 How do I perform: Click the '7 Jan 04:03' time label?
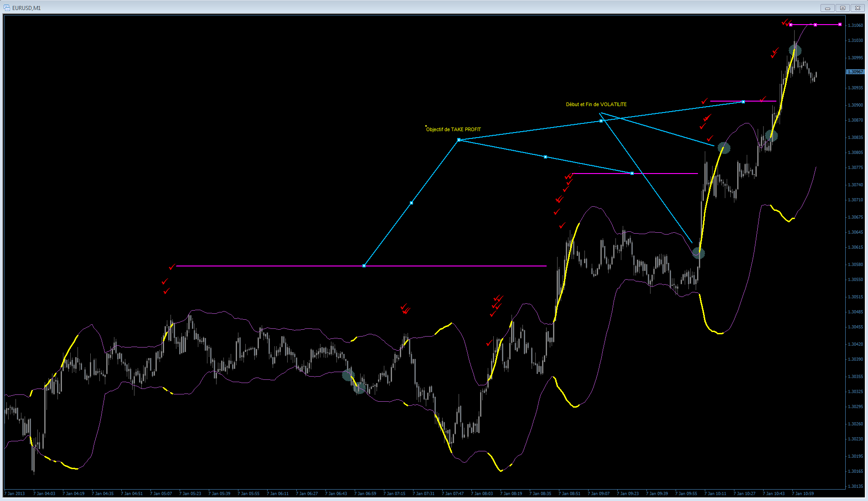44,494
